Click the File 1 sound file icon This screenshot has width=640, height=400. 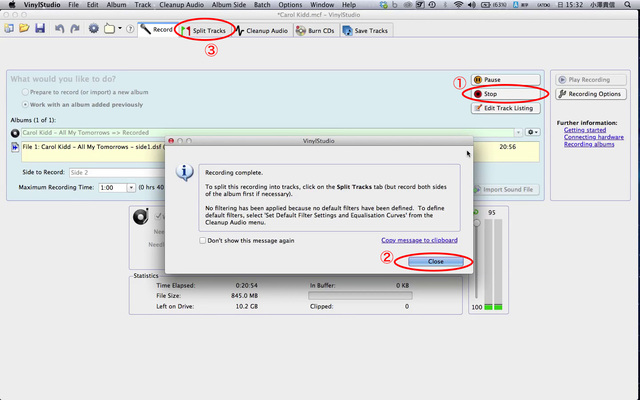click(x=15, y=147)
